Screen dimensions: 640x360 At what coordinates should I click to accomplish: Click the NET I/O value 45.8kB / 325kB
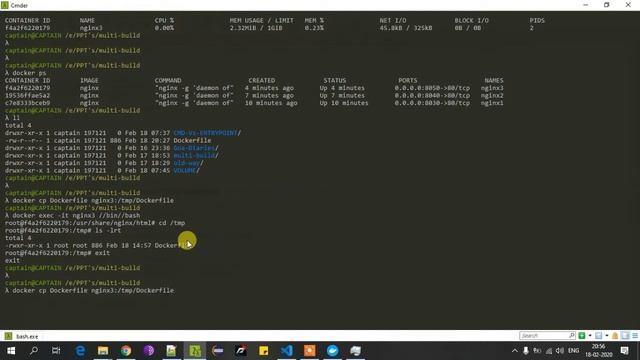tap(406, 28)
